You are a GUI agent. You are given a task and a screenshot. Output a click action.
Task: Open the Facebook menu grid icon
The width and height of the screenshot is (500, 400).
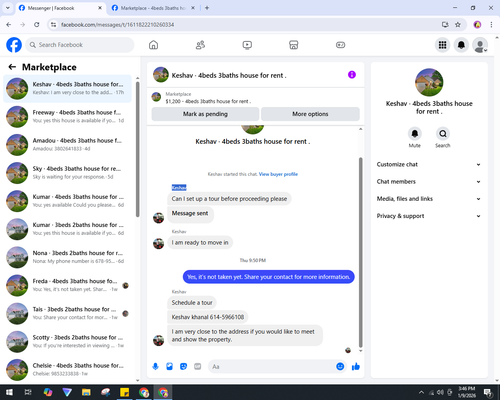442,45
